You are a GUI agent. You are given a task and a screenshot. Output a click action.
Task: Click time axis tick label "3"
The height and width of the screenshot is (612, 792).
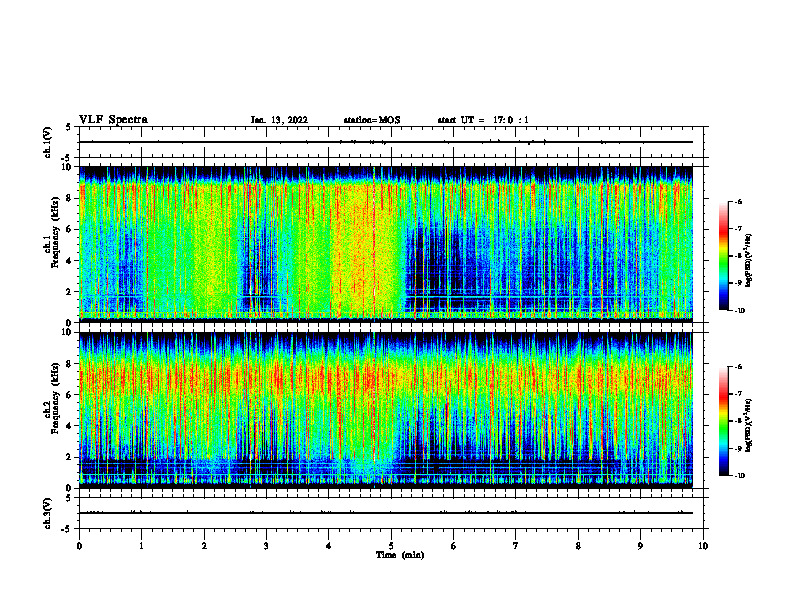pyautogui.click(x=266, y=546)
